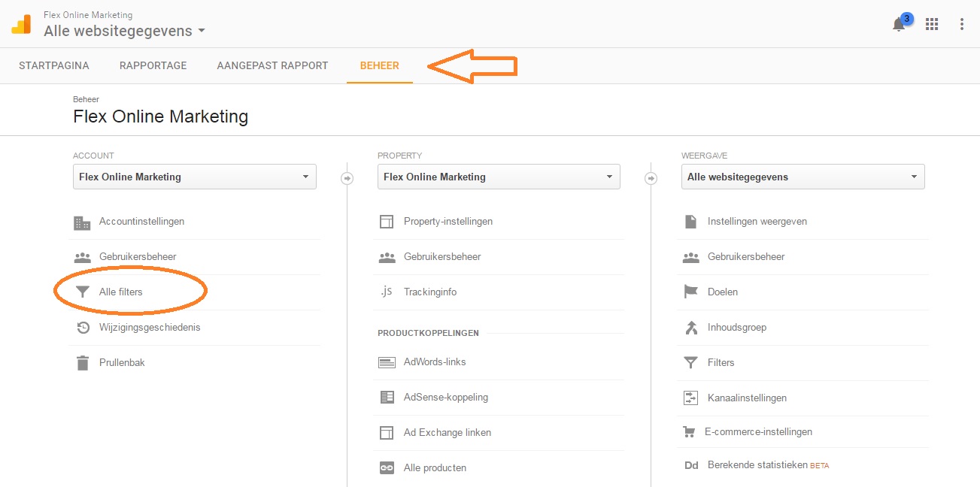Open Doelen link
Image resolution: width=980 pixels, height=487 pixels.
[x=723, y=292]
